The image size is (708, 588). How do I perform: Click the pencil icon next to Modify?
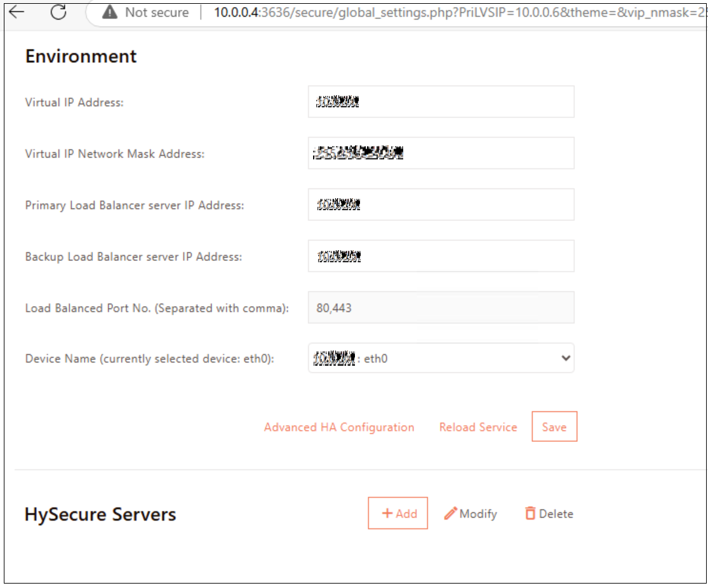[x=450, y=514]
